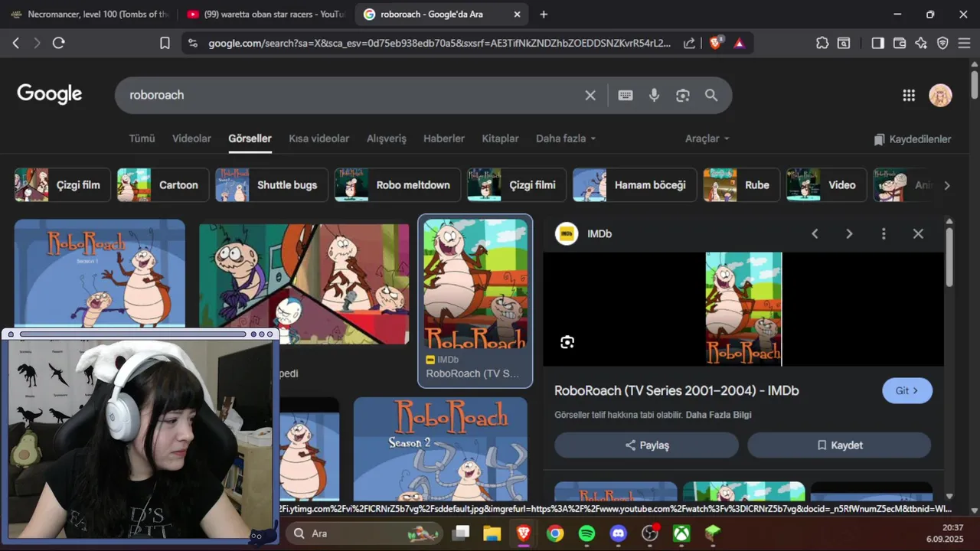Filter by Cartoon chip

(x=163, y=185)
